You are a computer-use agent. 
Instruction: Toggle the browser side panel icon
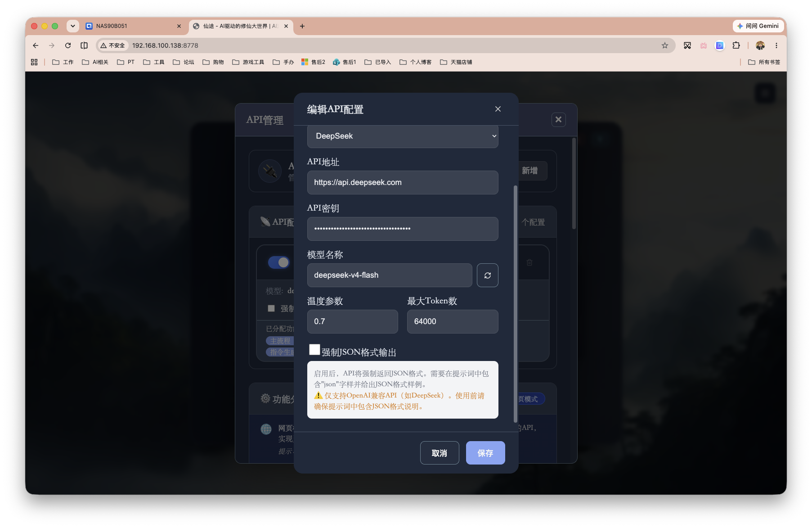84,45
